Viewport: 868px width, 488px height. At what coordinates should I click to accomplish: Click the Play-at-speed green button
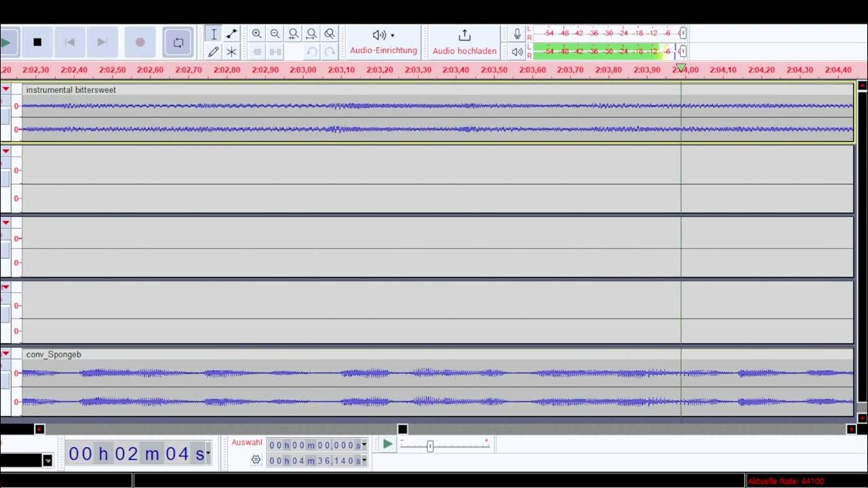388,444
